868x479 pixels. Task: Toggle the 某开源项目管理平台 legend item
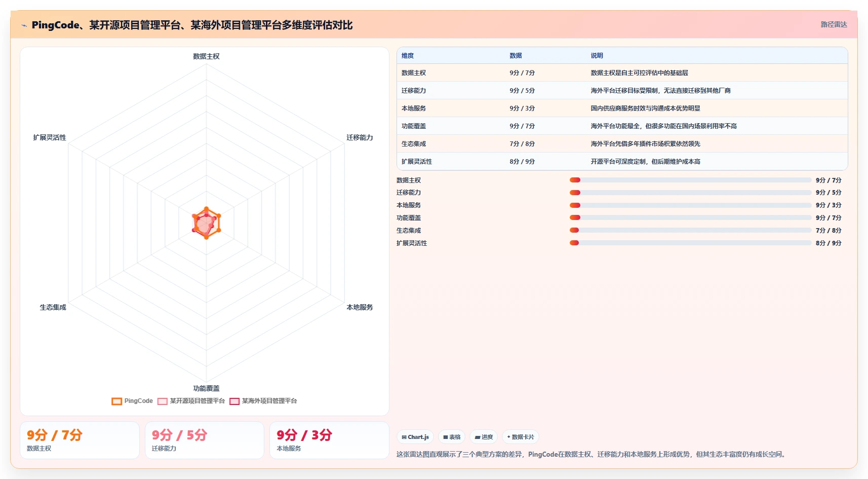click(x=191, y=401)
